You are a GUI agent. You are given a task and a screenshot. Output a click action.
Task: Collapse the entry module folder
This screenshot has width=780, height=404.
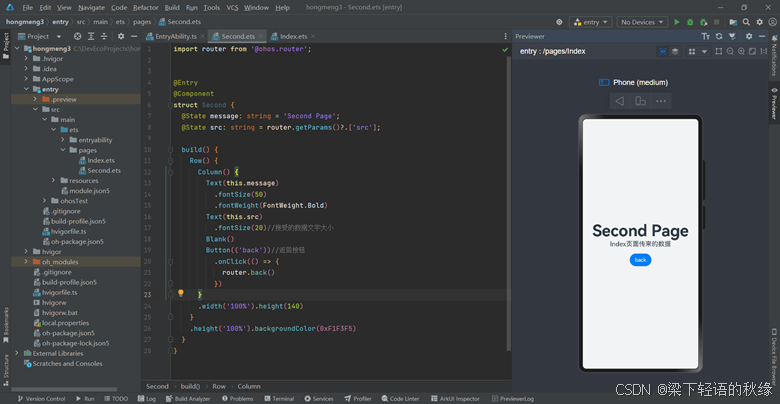pos(26,89)
